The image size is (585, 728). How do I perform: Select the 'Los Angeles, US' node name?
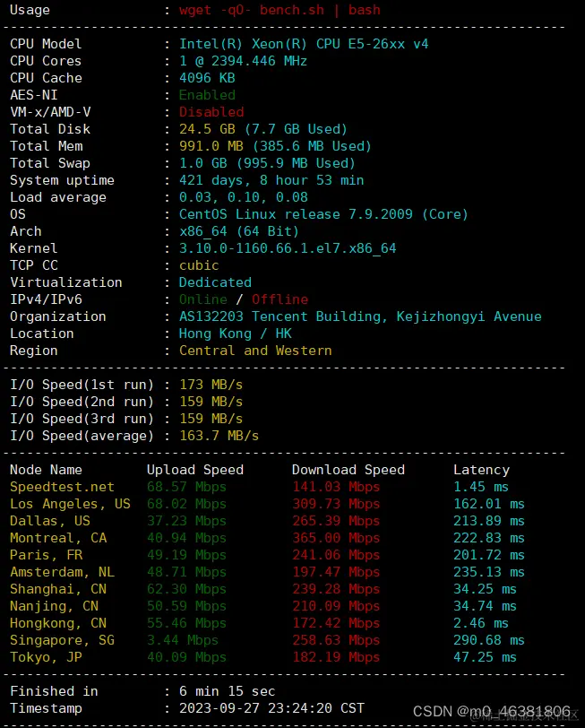[70, 504]
